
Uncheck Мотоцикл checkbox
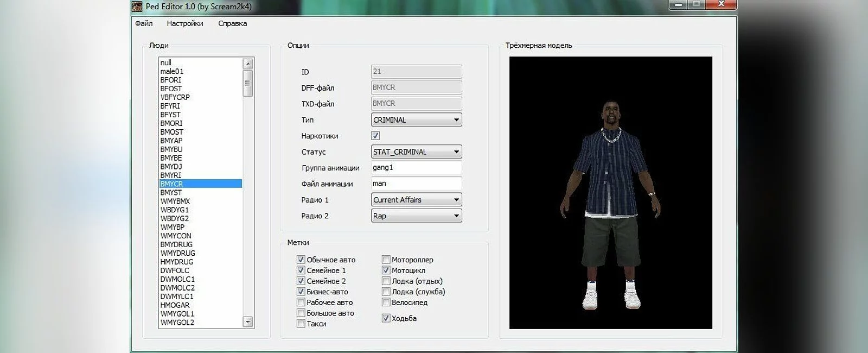386,270
